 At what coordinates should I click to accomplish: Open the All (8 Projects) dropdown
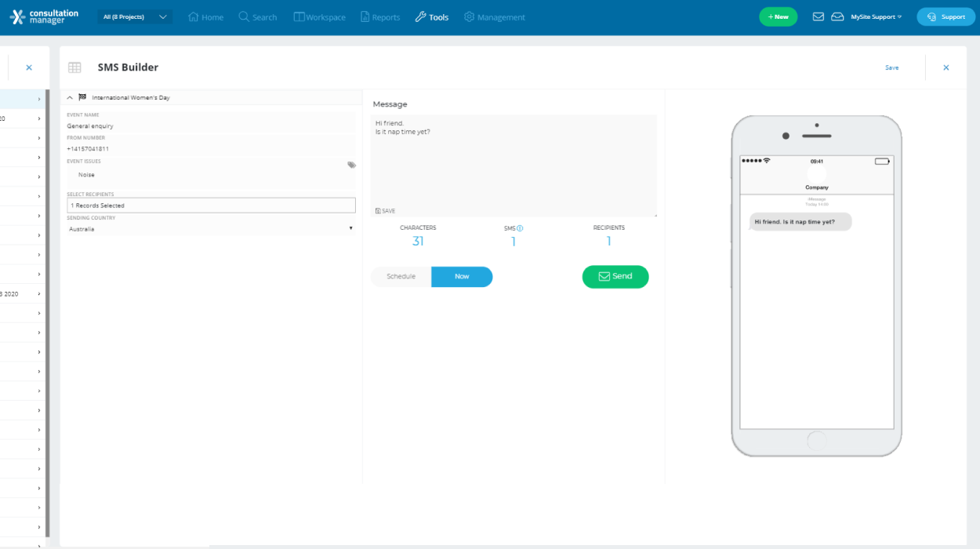click(136, 16)
